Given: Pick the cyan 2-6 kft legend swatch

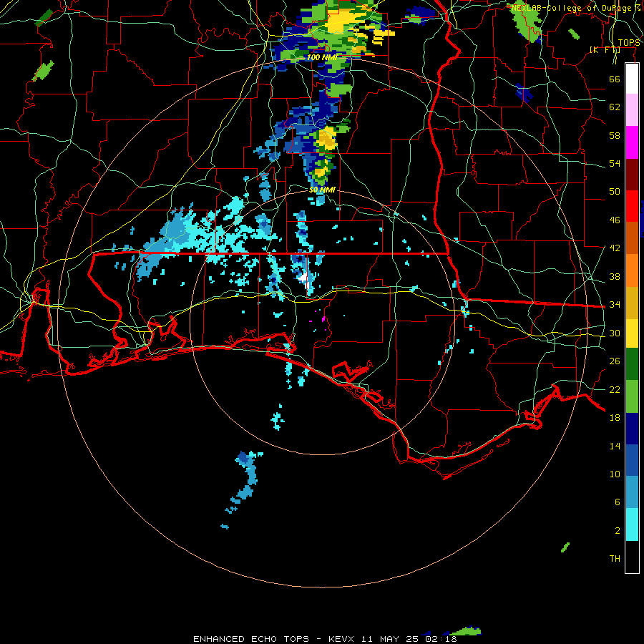Looking at the screenshot, I should click(x=632, y=525).
